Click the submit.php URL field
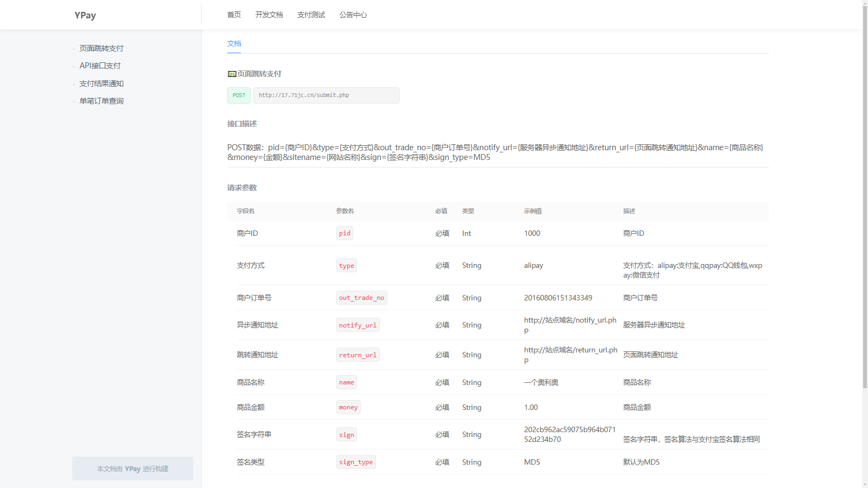This screenshot has width=868, height=488. pos(326,95)
